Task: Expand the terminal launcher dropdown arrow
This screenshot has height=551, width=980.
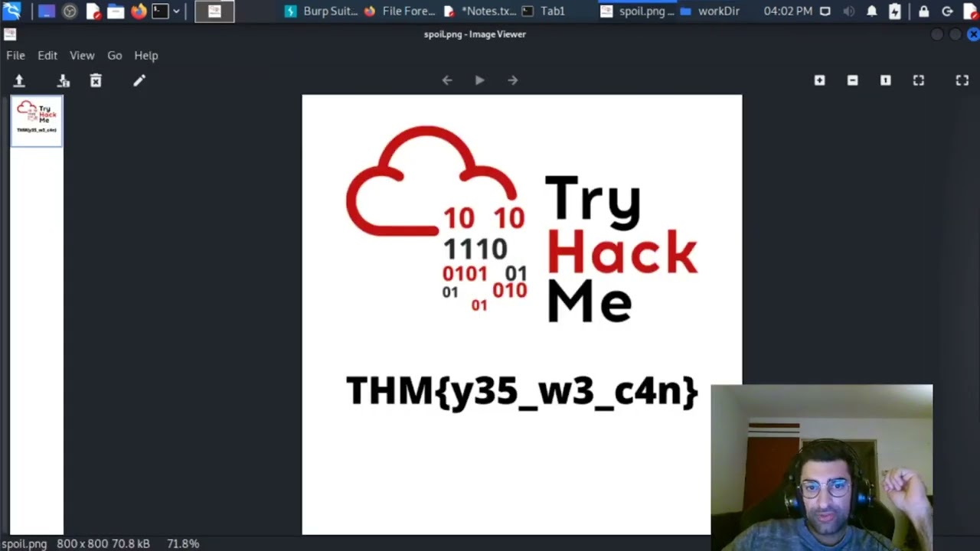Action: click(x=176, y=11)
